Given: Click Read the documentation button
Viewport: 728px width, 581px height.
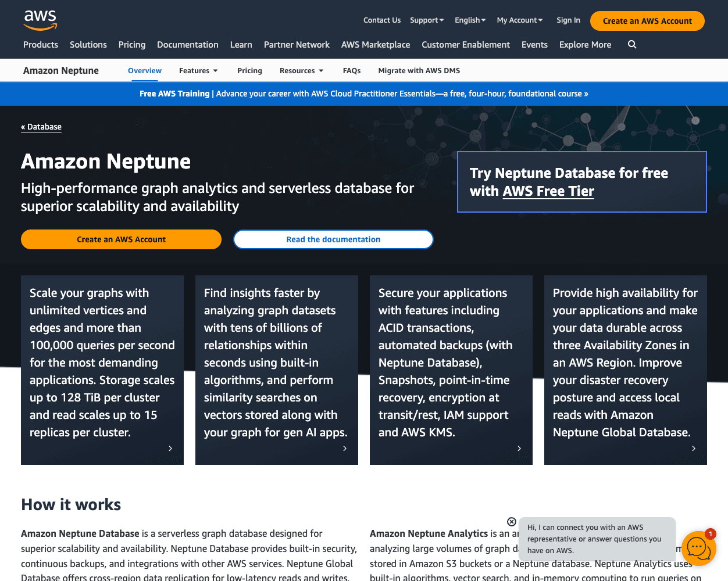Looking at the screenshot, I should pos(333,239).
